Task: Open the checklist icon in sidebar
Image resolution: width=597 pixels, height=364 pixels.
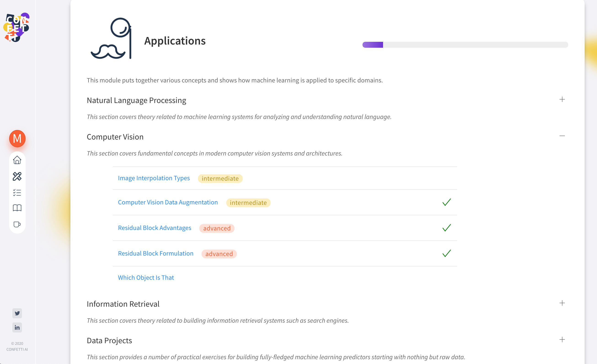Action: (17, 193)
